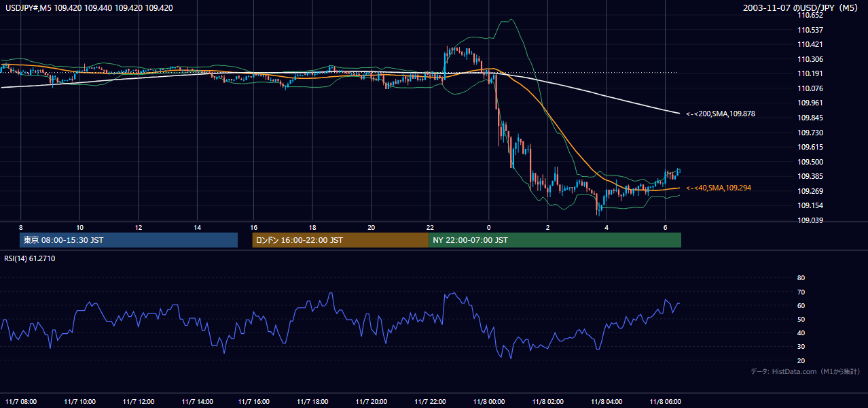Click the 11/7 10:00 time label
The image size is (868, 408).
[x=79, y=401]
